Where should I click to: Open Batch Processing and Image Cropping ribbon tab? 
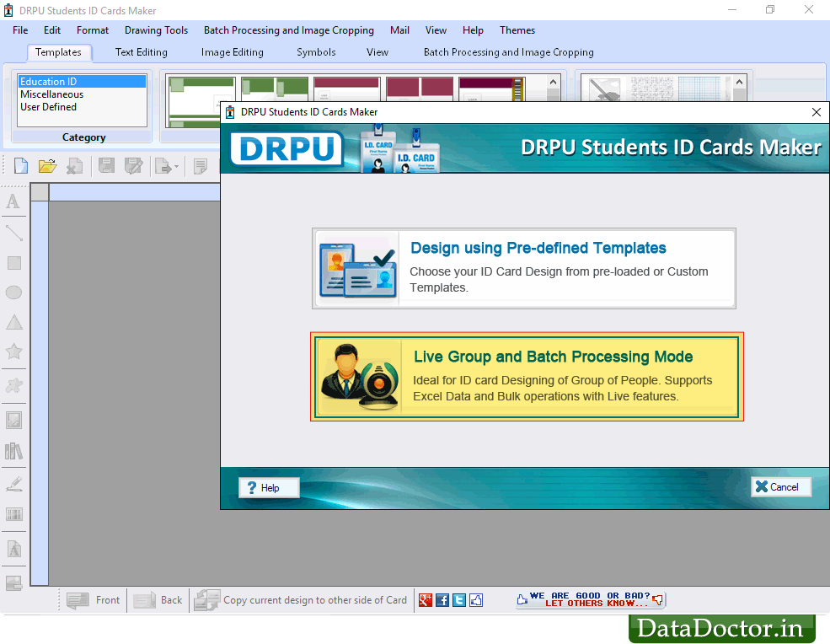point(508,52)
